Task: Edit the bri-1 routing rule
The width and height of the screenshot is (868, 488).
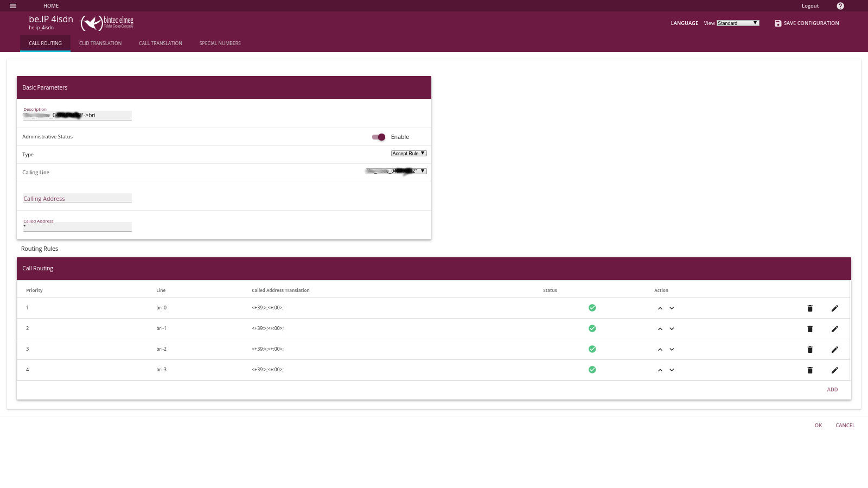Action: [835, 329]
